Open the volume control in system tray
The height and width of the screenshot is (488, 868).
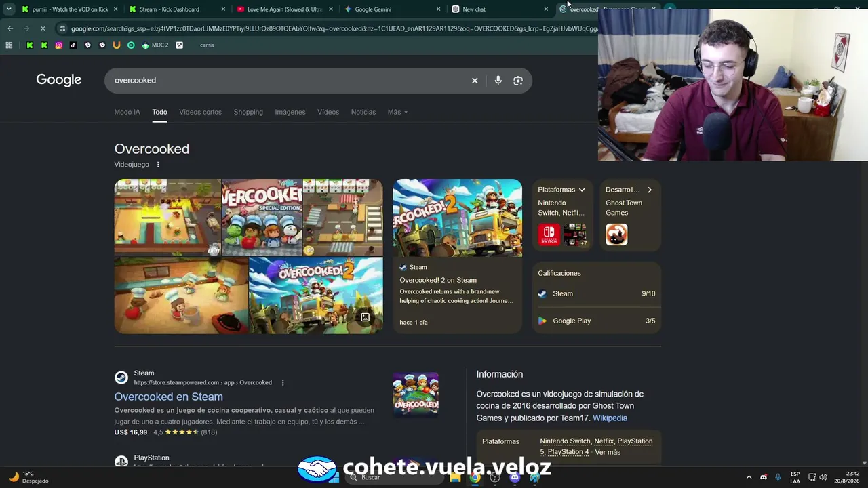pos(823,477)
